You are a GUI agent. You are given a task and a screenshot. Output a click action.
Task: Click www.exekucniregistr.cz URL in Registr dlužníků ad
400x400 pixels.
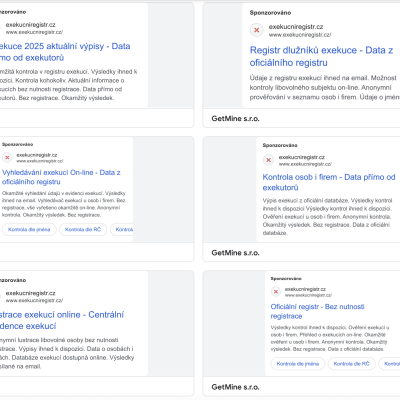[300, 35]
